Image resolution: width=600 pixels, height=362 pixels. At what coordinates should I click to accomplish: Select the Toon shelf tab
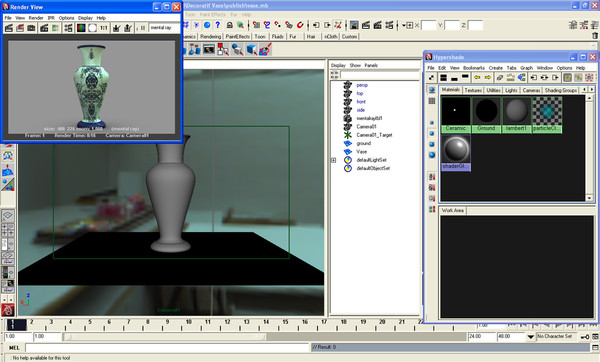coord(260,37)
